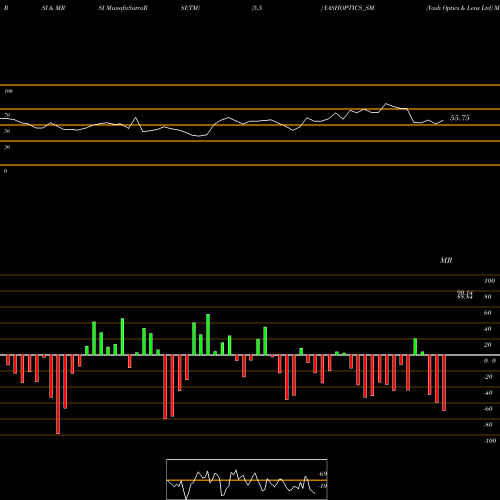The height and width of the screenshot is (500, 500).
Task: Click the tallest green MR bar
Action: pyautogui.click(x=208, y=334)
